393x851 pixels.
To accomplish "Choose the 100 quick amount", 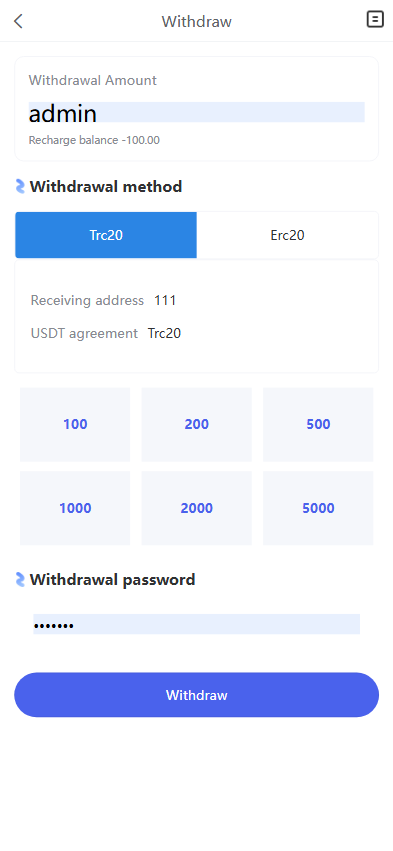I will [75, 424].
